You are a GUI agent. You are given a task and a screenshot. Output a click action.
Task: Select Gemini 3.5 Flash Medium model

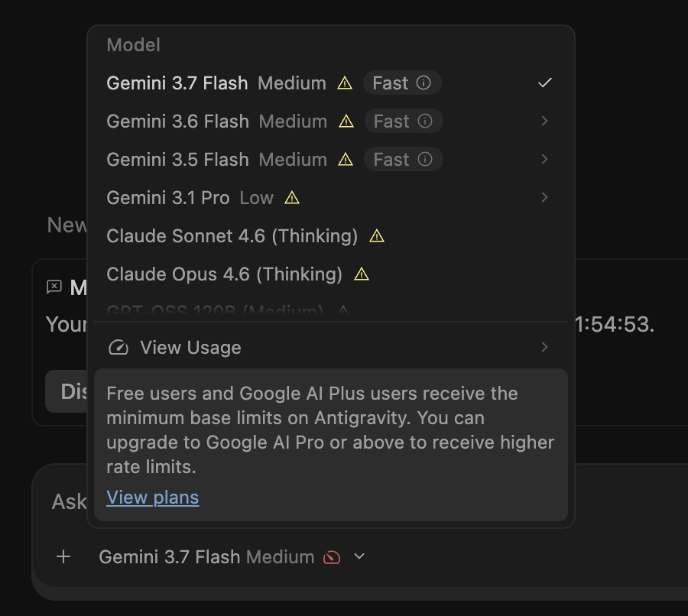coord(331,159)
